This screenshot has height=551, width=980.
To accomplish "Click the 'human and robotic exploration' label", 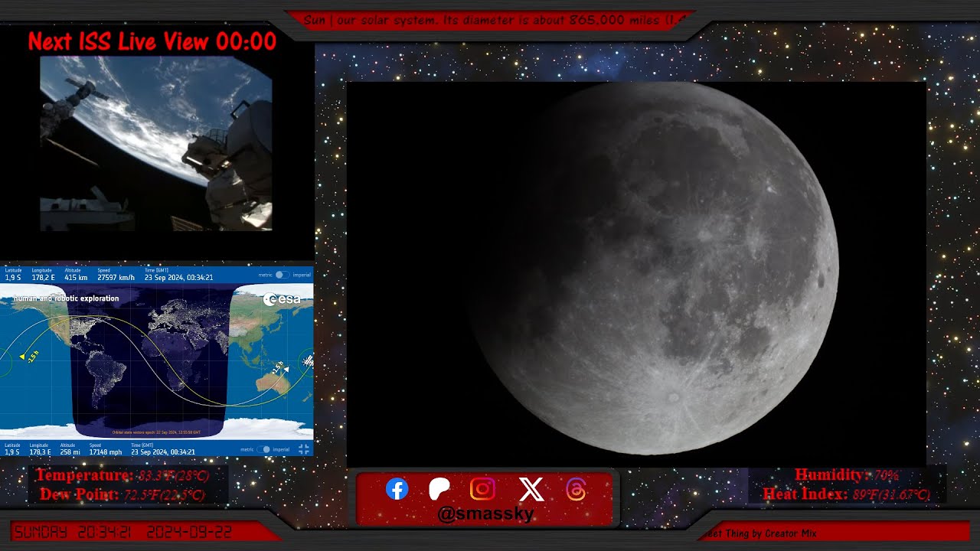I will 66,298.
